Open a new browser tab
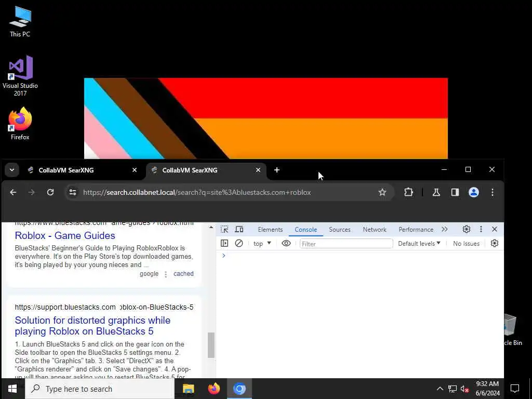 [x=277, y=170]
